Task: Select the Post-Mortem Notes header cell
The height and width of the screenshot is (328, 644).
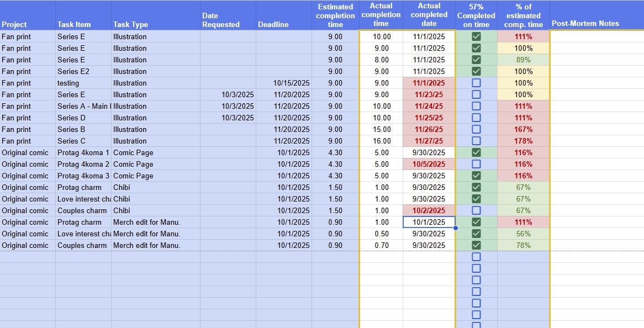Action: [x=597, y=15]
